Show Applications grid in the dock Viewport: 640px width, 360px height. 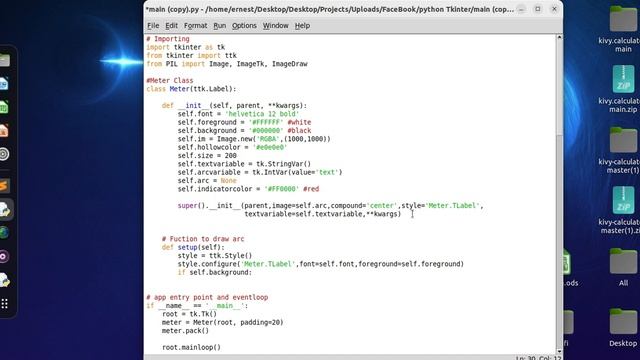click(4, 303)
